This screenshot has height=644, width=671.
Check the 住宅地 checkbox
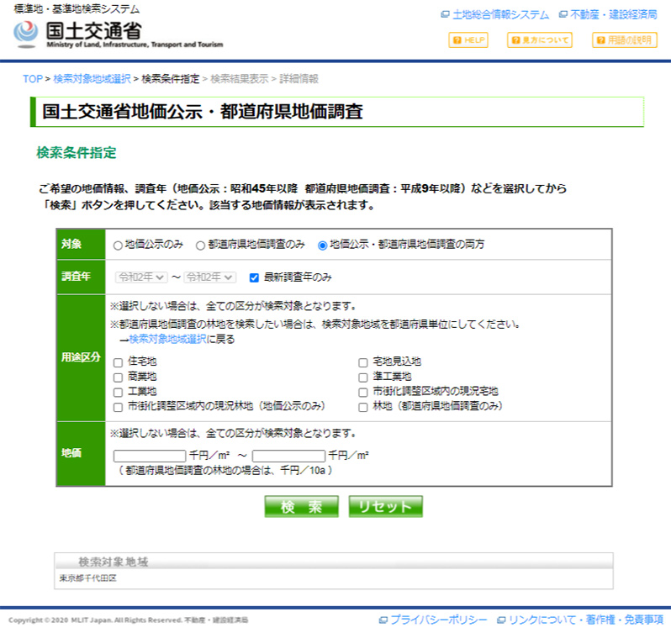coord(118,362)
